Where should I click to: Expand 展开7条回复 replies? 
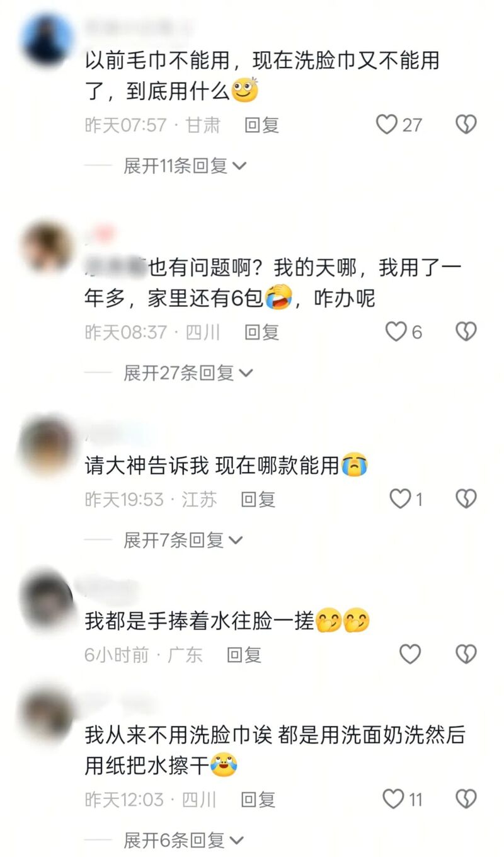pos(183,540)
